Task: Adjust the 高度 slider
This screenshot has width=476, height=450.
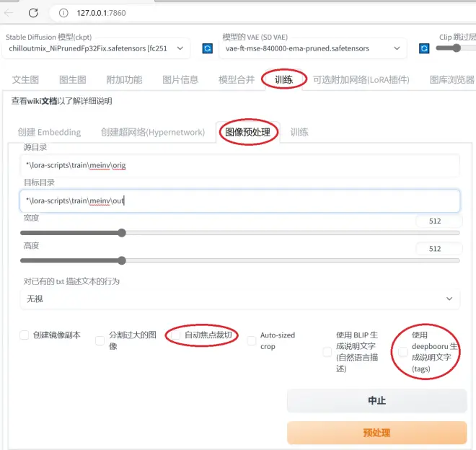Action: (x=240, y=260)
